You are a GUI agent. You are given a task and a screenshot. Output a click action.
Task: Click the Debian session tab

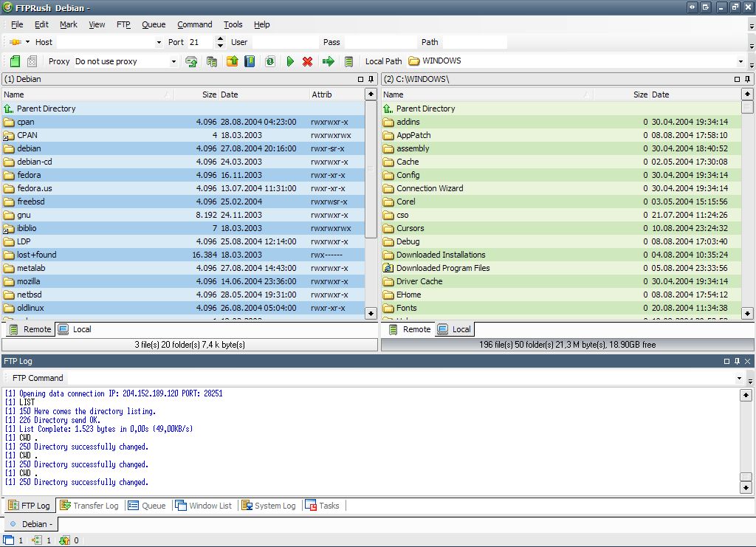[x=30, y=523]
